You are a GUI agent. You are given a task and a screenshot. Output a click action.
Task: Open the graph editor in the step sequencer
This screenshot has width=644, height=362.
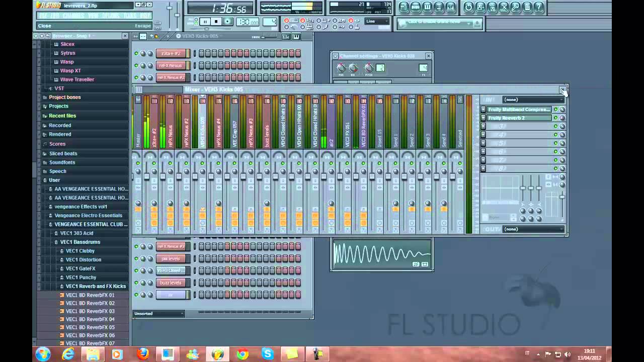(286, 36)
